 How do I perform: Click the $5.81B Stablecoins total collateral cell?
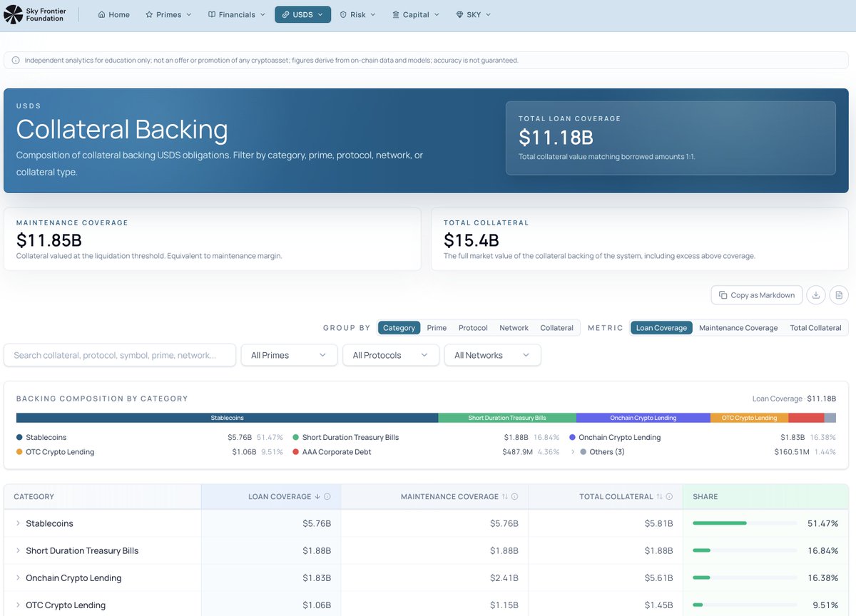[x=606, y=523]
